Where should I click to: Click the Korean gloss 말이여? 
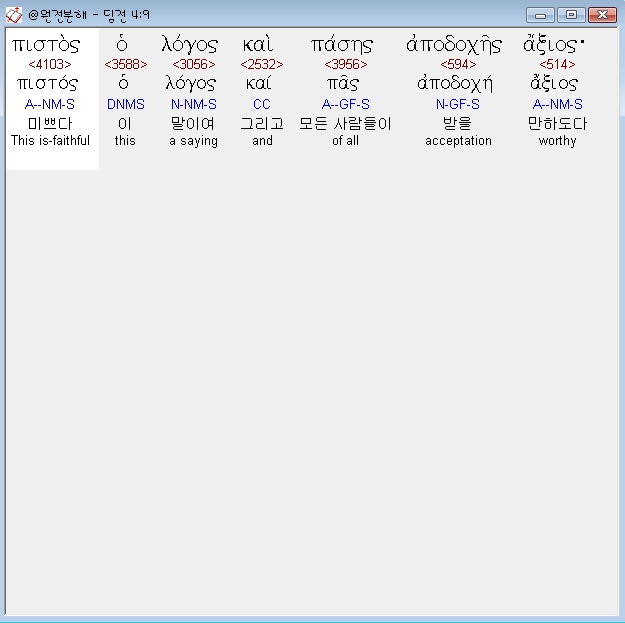[193, 124]
